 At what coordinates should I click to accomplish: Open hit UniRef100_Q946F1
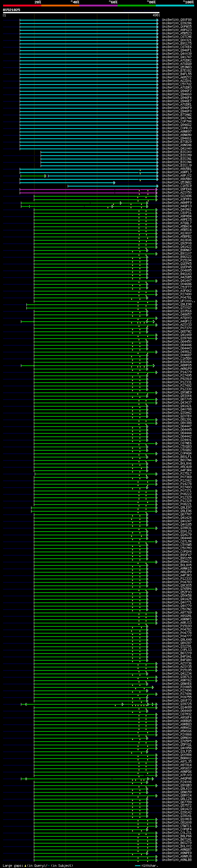(176, 50)
